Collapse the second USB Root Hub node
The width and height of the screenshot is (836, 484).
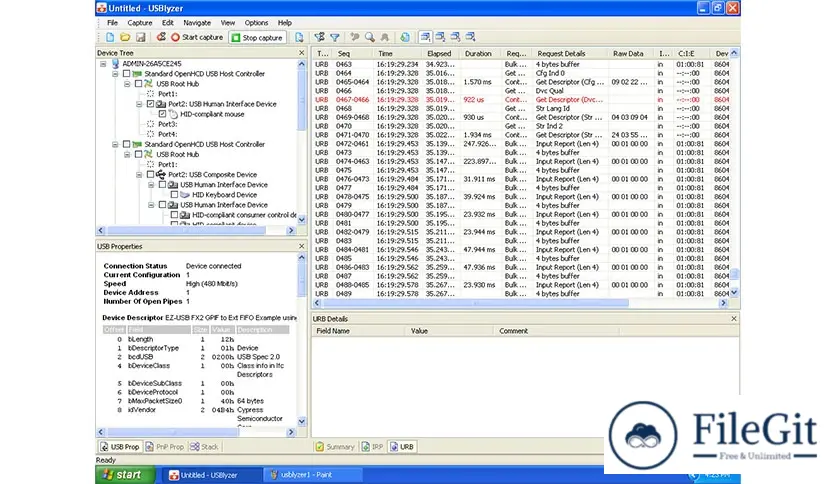coord(127,155)
